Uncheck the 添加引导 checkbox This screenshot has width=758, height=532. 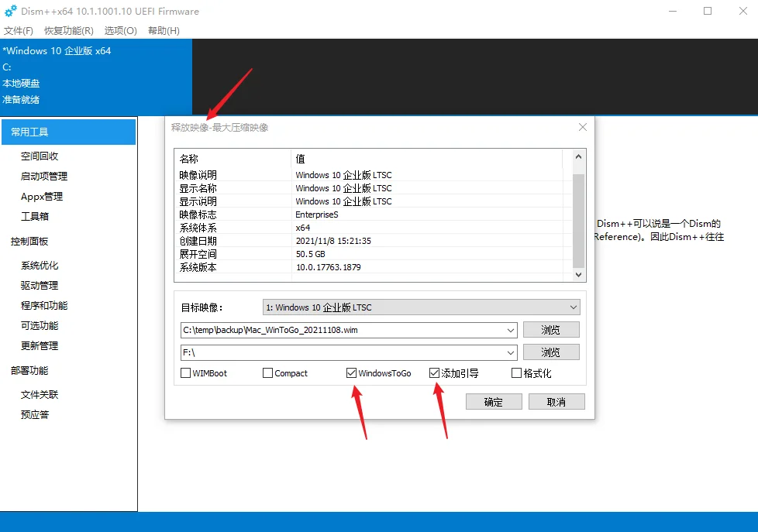434,373
